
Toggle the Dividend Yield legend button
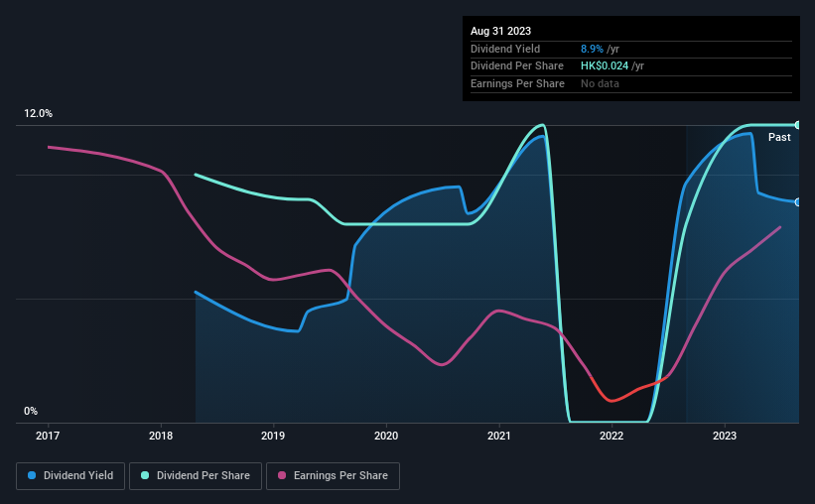click(x=70, y=475)
